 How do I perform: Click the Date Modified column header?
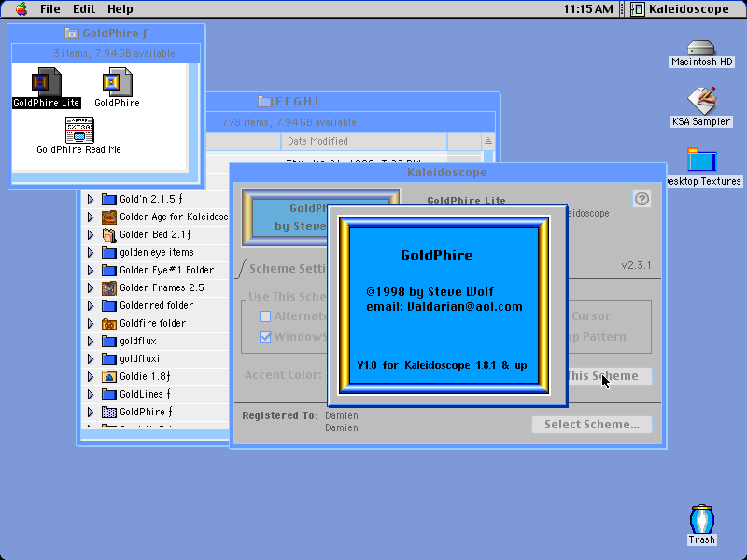(x=364, y=141)
